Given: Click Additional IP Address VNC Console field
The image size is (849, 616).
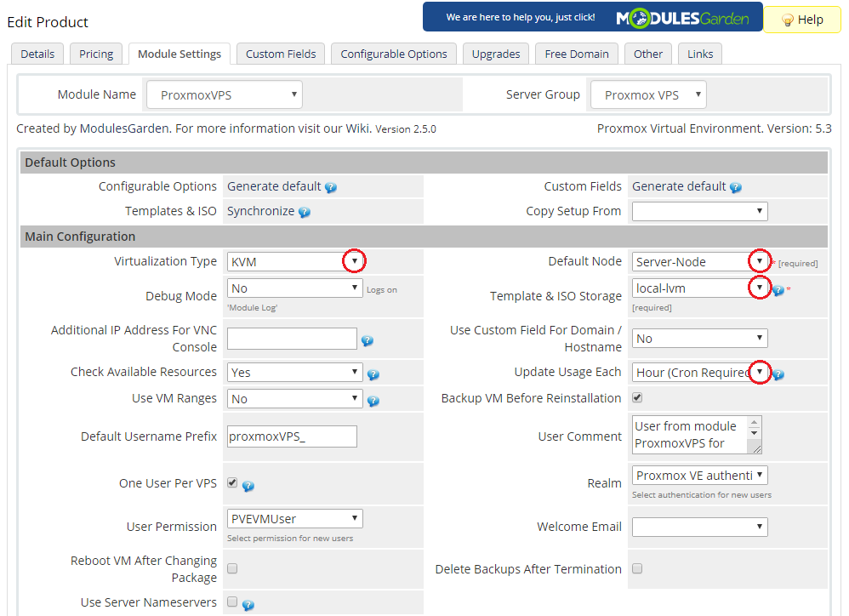Looking at the screenshot, I should [x=292, y=339].
